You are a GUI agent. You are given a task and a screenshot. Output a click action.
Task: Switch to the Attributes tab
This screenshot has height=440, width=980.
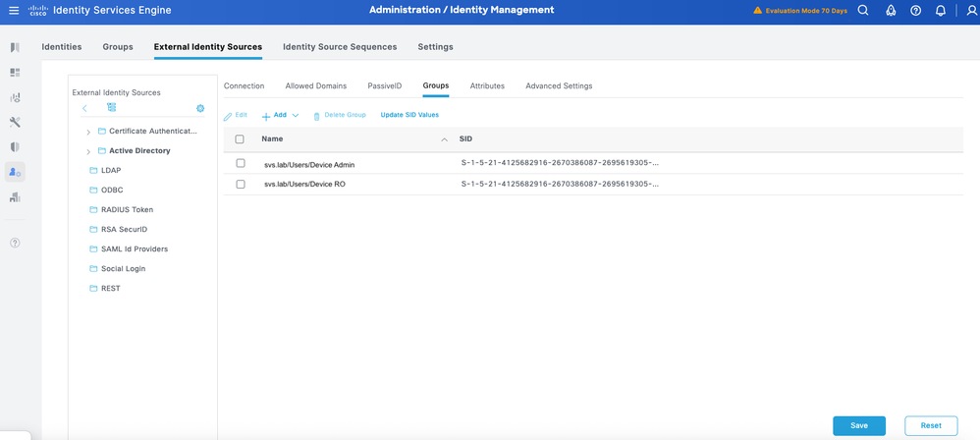pos(487,85)
